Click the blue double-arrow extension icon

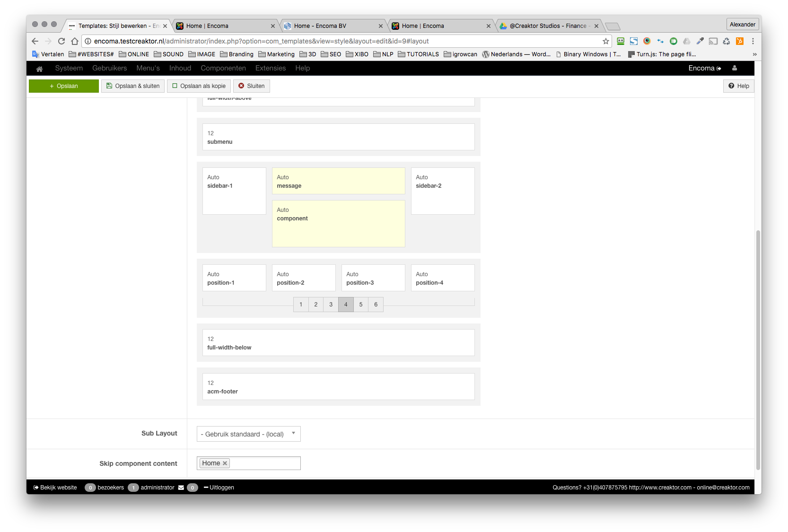click(x=660, y=41)
